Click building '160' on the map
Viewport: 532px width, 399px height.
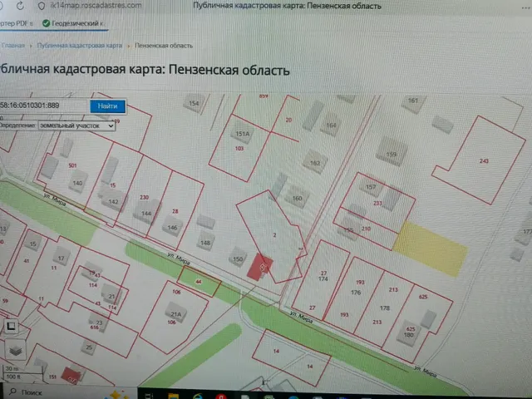tap(297, 198)
